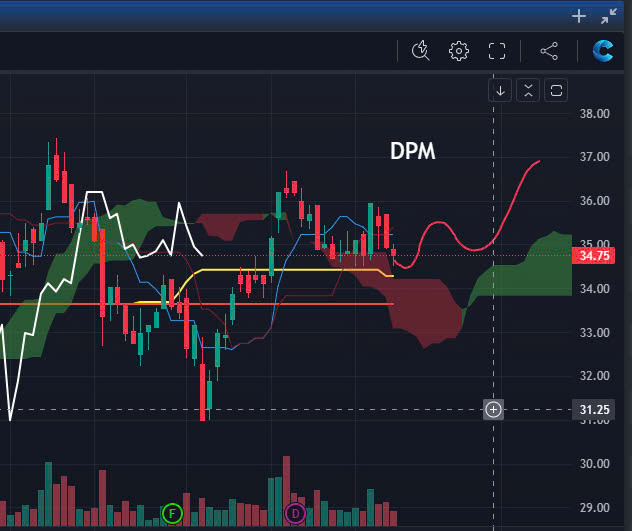
Task: Click the plus icon in the top bar
Action: pyautogui.click(x=578, y=16)
